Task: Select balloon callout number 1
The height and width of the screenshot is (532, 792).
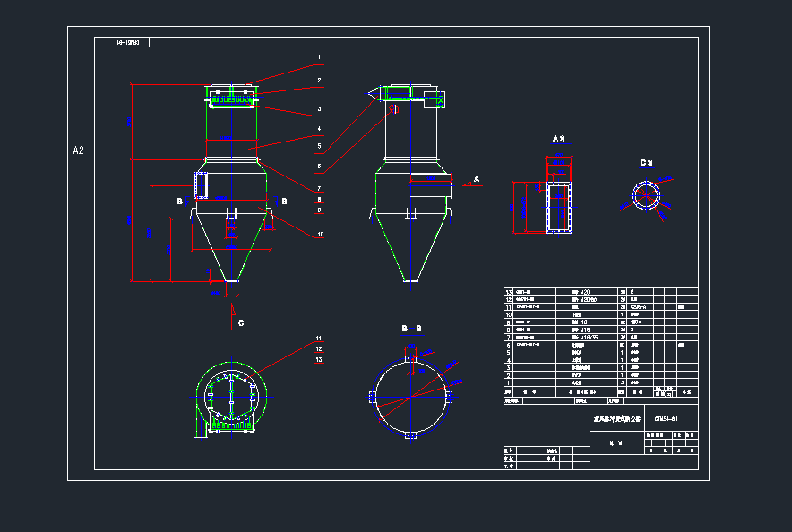Action: pos(319,55)
